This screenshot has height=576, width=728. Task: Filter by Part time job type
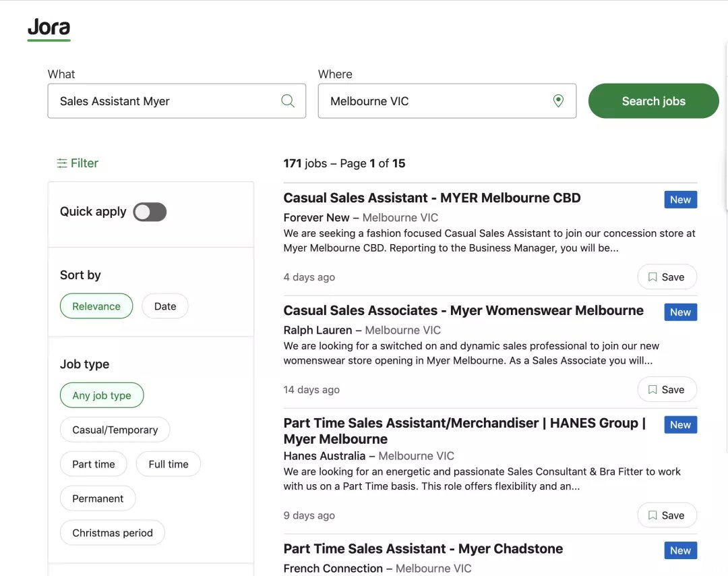coord(93,464)
